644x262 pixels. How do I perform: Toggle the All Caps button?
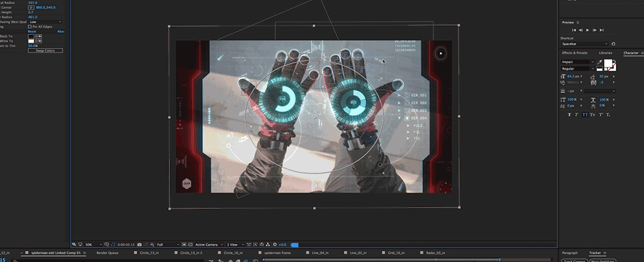coord(585,115)
